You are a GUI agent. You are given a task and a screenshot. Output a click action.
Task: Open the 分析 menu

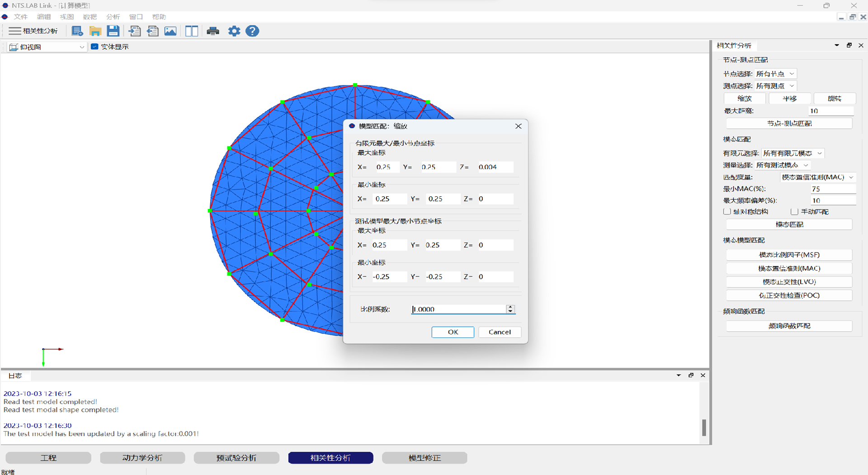[113, 17]
